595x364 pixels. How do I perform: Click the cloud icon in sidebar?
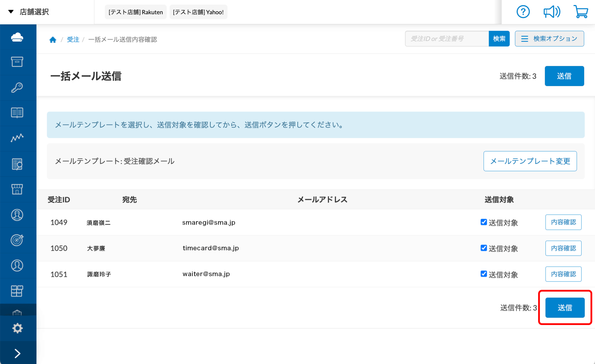[17, 37]
